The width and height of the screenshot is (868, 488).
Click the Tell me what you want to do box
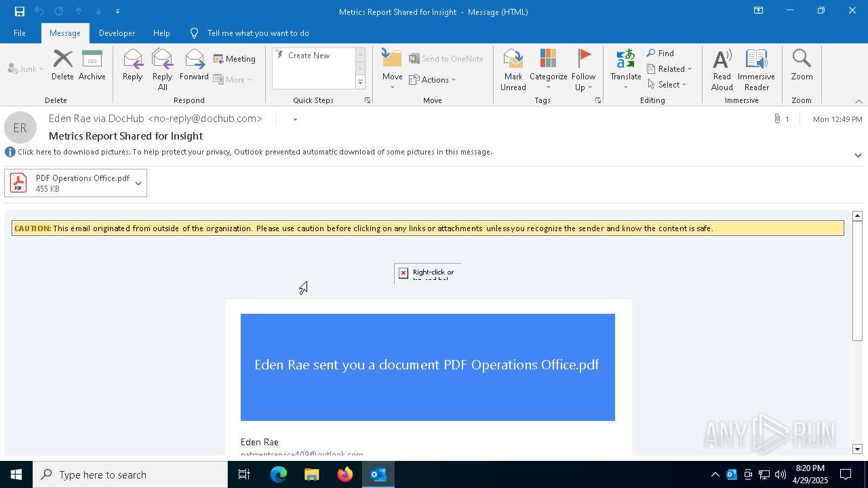[x=258, y=33]
